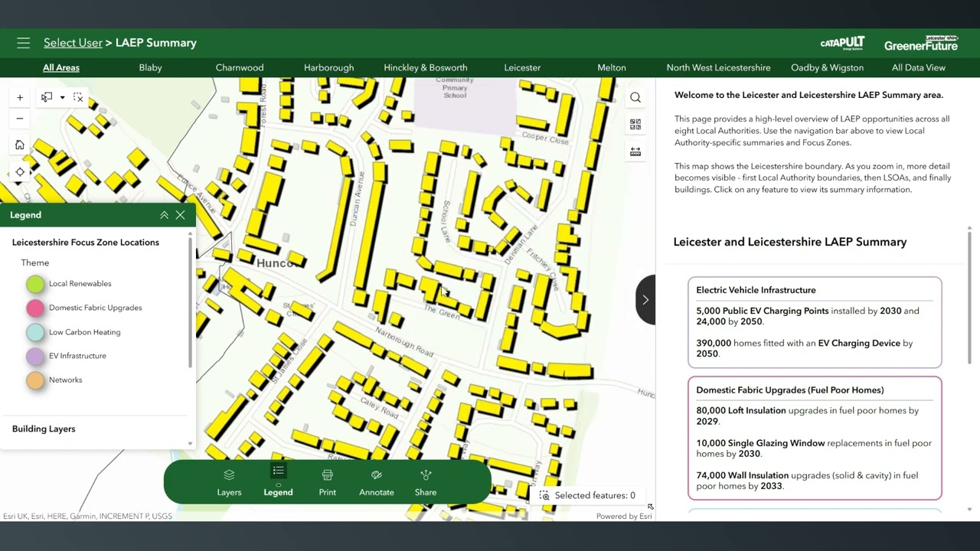
Task: Open the map search tool
Action: [x=635, y=97]
